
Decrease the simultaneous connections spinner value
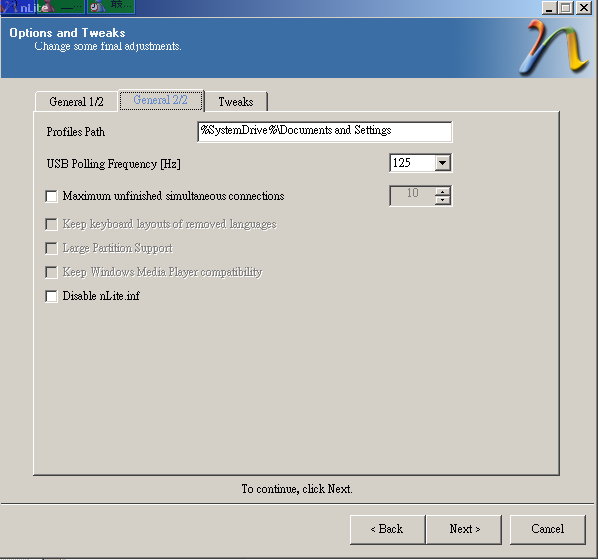[x=442, y=200]
